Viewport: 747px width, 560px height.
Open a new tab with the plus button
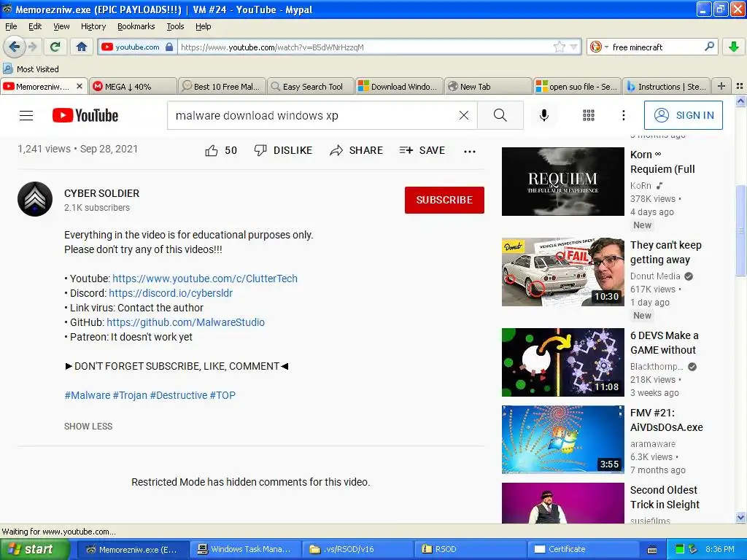point(721,86)
